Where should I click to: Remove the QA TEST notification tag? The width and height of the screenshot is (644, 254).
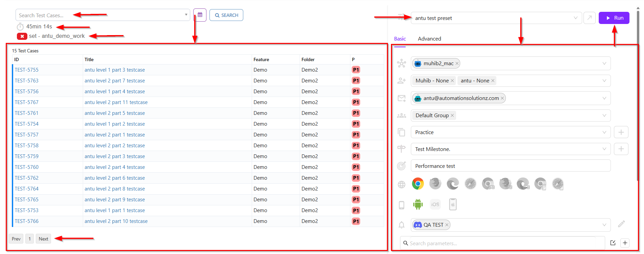coord(447,225)
